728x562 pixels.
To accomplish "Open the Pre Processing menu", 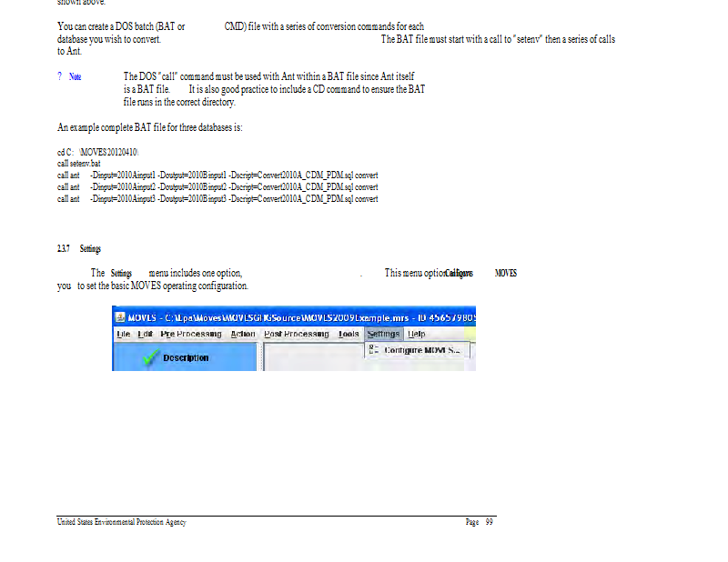I will [x=191, y=334].
